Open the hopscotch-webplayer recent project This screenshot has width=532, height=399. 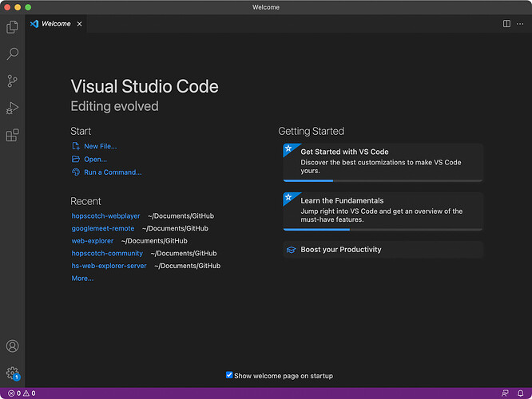(105, 215)
